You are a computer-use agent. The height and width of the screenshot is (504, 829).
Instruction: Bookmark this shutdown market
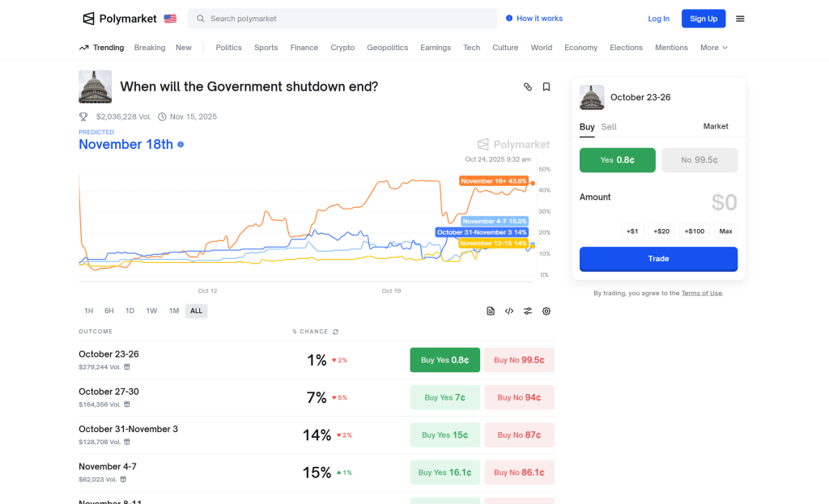tap(546, 87)
